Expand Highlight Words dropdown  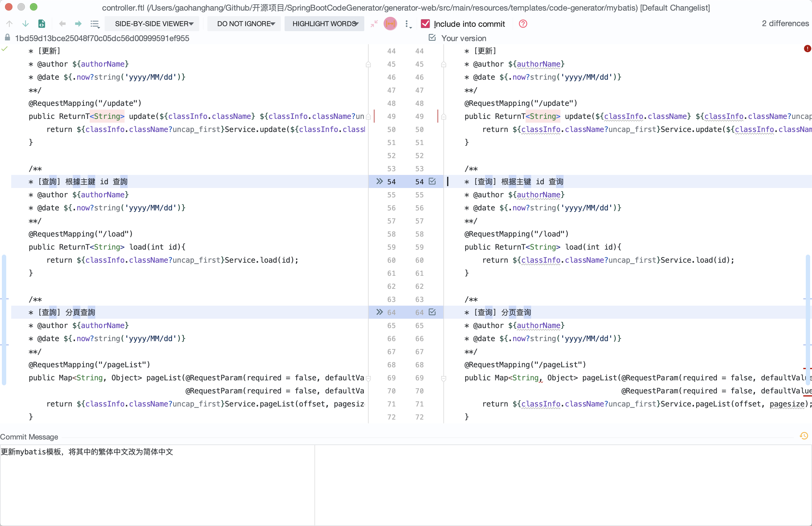click(324, 24)
